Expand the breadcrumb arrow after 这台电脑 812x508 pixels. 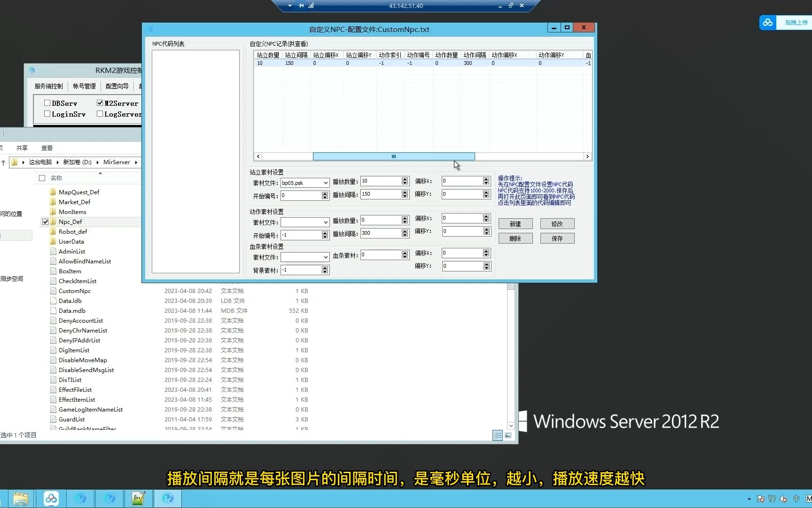57,162
